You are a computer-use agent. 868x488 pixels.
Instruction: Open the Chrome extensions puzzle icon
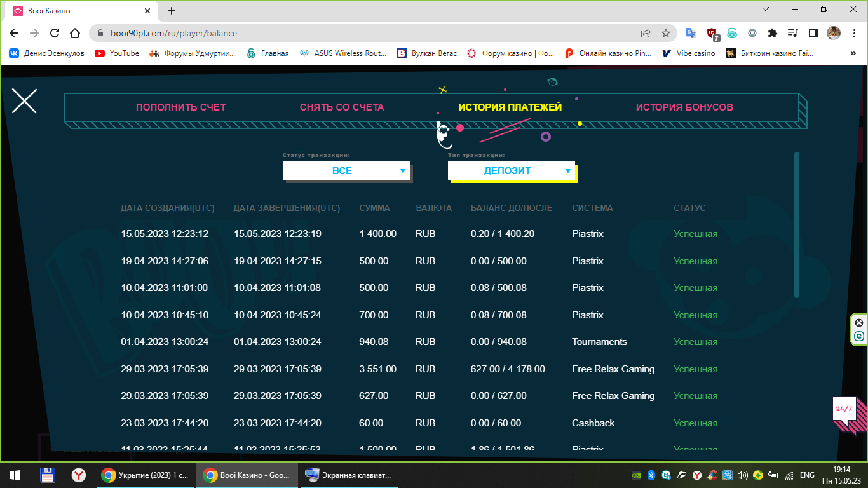coord(772,33)
